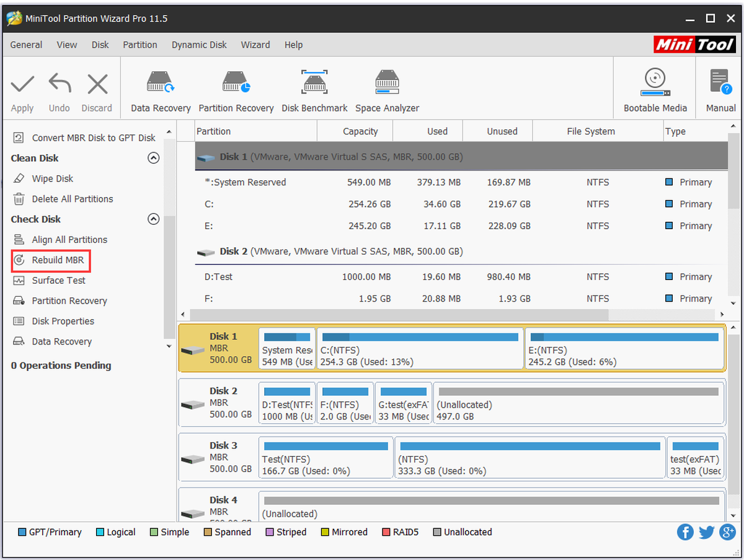Click the left sidebar vertical scrollbar
This screenshot has height=560, width=744.
[x=170, y=278]
